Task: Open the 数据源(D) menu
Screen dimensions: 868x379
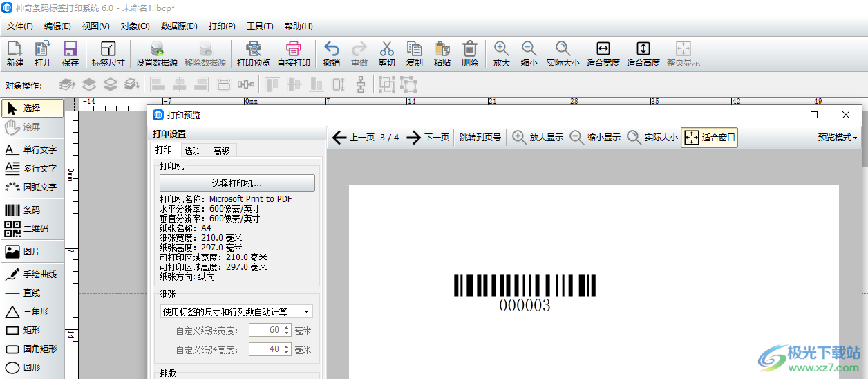Action: coord(179,26)
